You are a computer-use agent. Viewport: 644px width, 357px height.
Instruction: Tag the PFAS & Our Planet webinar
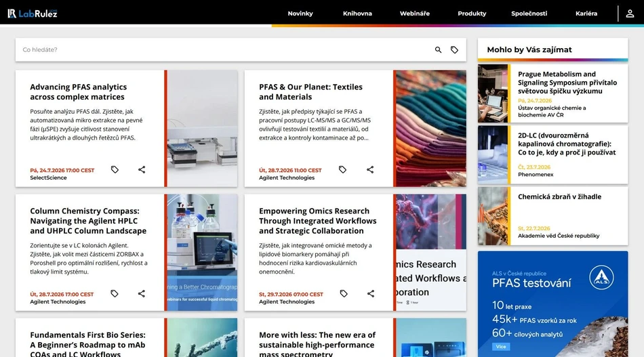(x=342, y=169)
